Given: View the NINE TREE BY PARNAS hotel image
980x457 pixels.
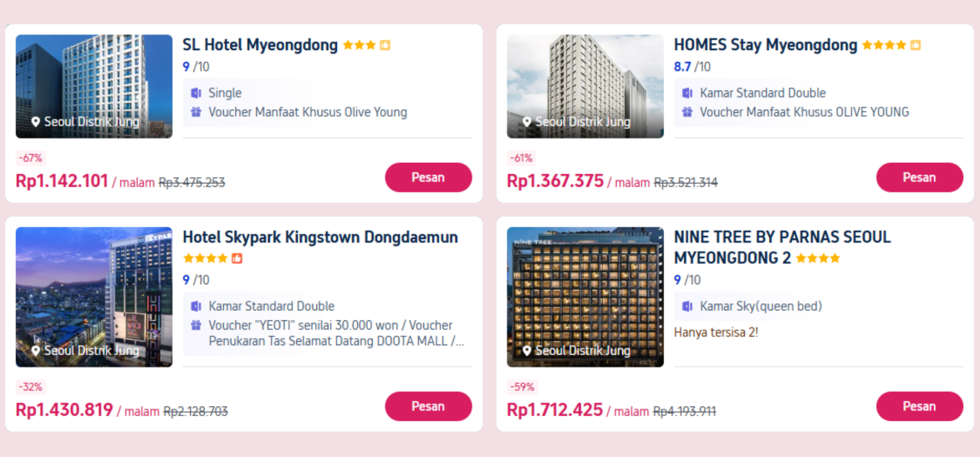Looking at the screenshot, I should (x=585, y=297).
